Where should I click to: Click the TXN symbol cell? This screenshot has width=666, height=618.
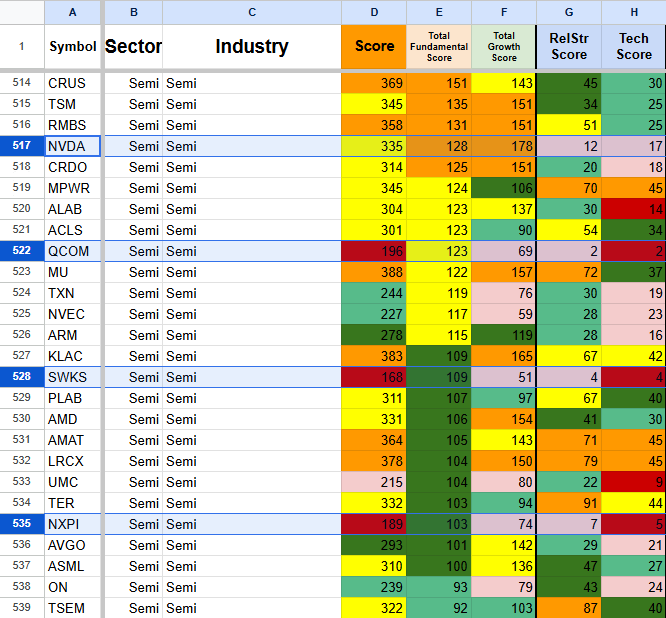click(x=73, y=293)
